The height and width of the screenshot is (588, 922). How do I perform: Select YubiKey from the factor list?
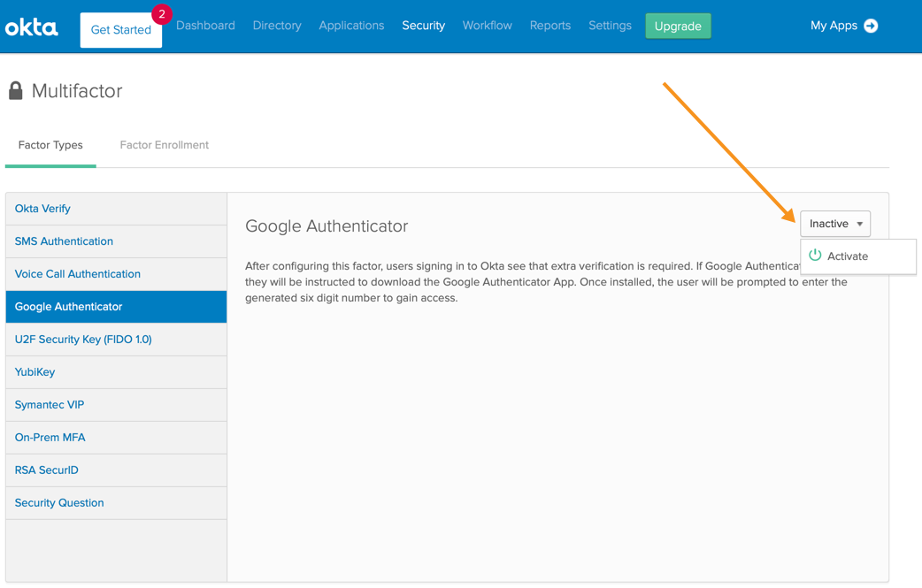click(x=35, y=372)
